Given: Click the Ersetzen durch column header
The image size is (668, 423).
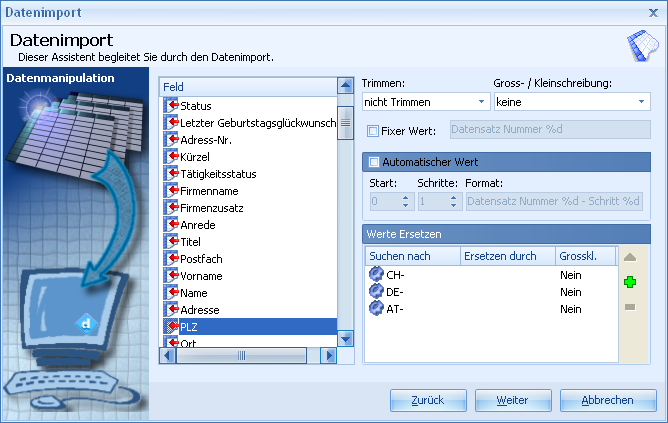Looking at the screenshot, I should 508,256.
